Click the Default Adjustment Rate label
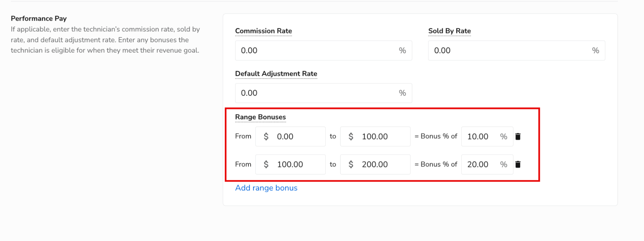 click(276, 74)
